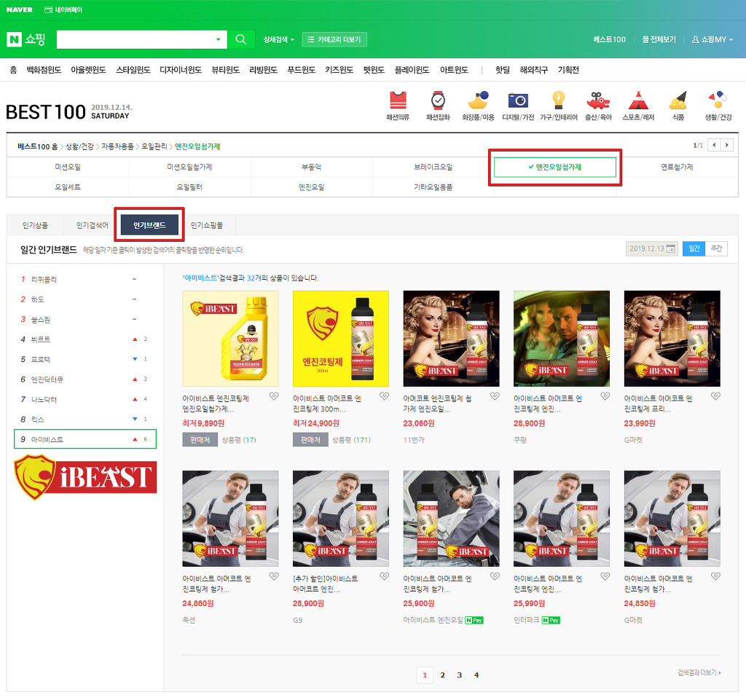
Task: Open 백화점윈도 in the navigation menu
Action: [x=44, y=70]
